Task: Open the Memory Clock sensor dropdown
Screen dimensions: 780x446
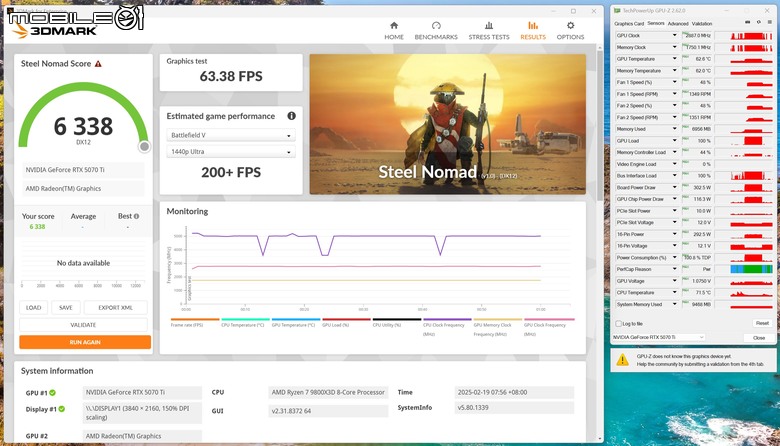Action: tap(675, 47)
